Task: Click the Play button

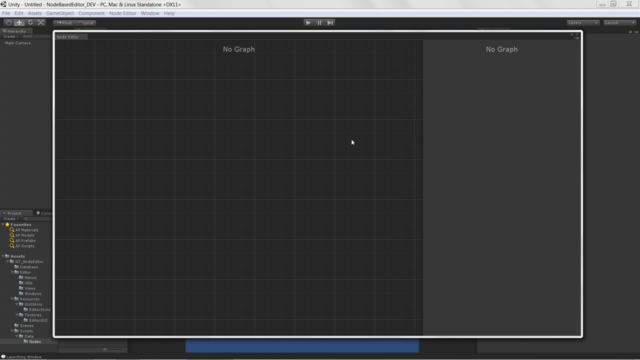Action: click(x=308, y=23)
